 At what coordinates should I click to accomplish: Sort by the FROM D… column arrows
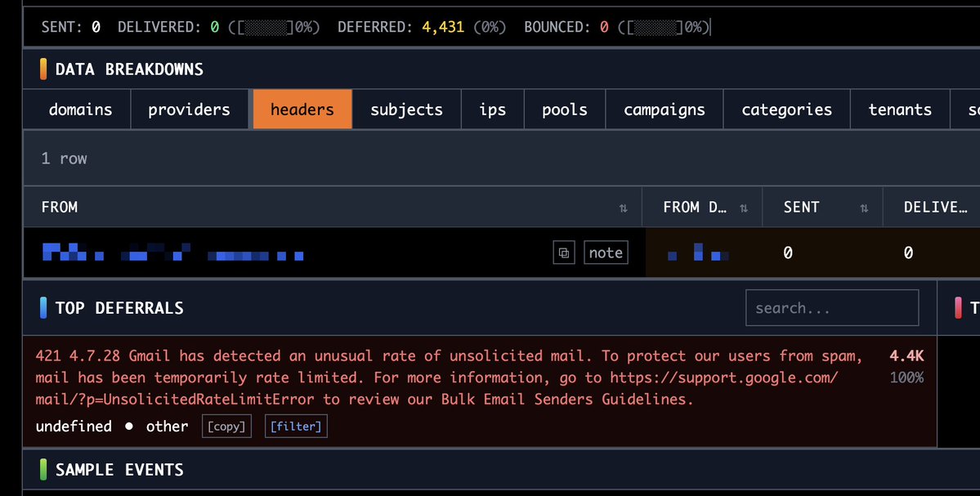point(744,208)
